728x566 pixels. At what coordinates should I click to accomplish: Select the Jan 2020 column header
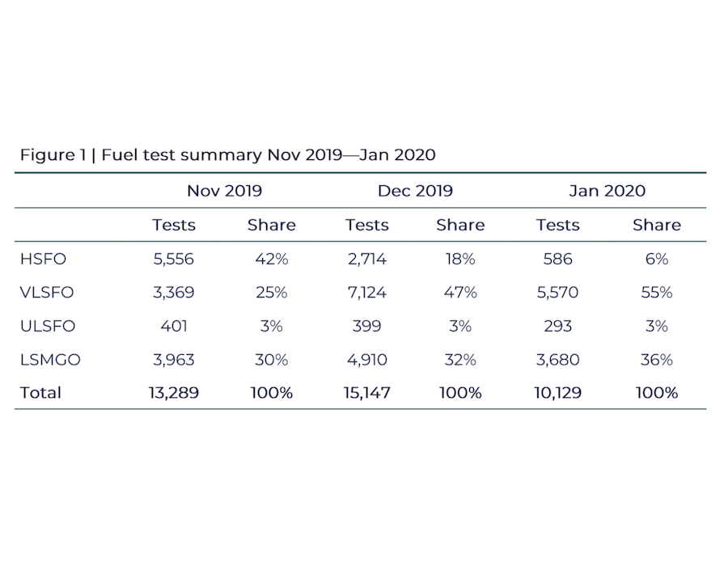coord(607,191)
